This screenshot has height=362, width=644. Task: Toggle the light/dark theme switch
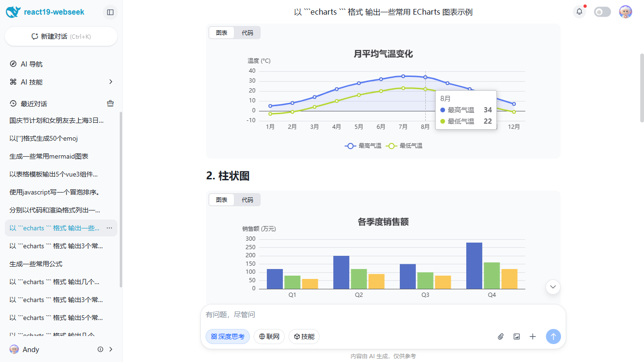click(x=603, y=12)
